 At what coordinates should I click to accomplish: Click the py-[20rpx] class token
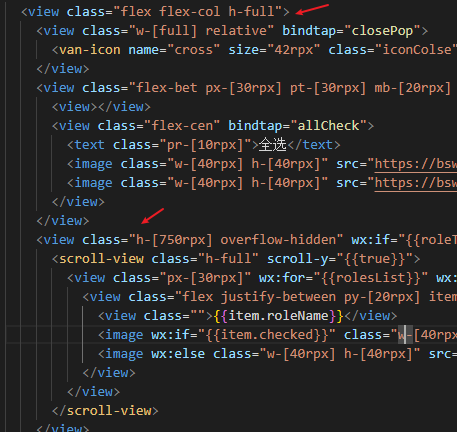pos(382,297)
